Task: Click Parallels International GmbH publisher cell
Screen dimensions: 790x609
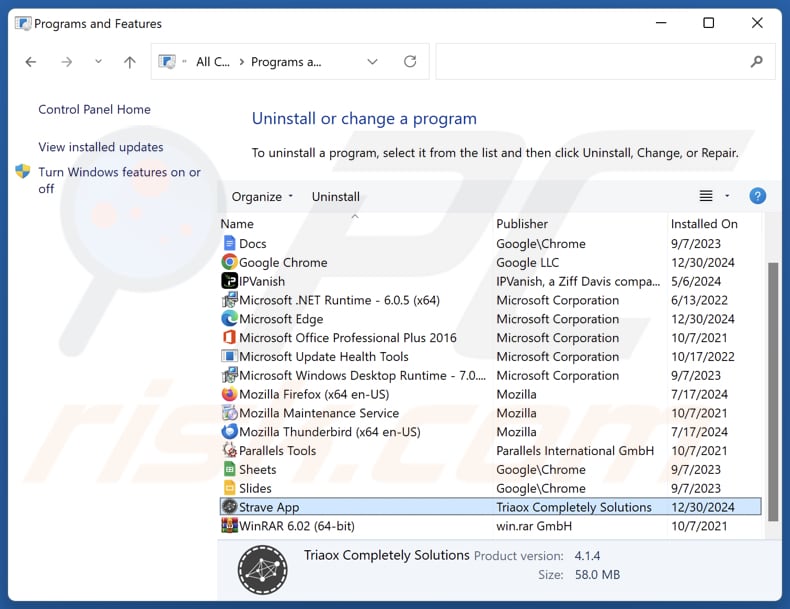Action: [x=575, y=450]
